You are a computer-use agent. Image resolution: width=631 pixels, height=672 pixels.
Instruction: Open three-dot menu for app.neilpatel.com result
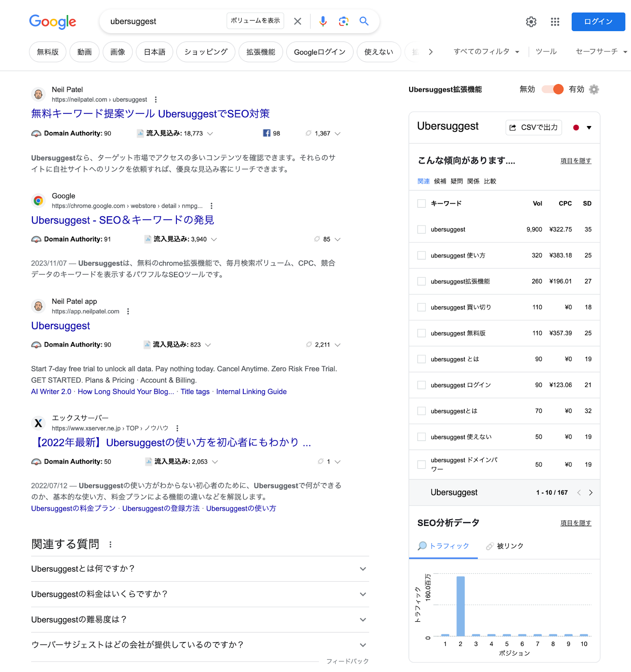[128, 311]
